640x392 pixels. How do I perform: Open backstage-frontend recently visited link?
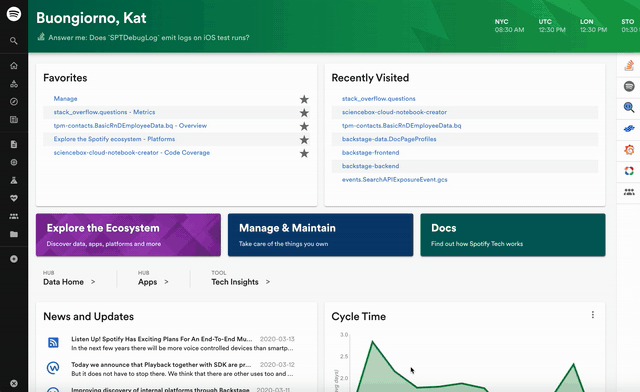[x=371, y=152]
